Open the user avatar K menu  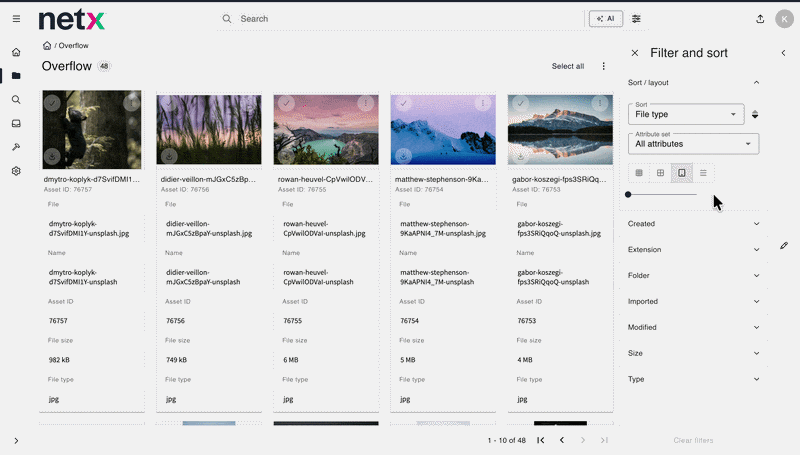tap(784, 19)
